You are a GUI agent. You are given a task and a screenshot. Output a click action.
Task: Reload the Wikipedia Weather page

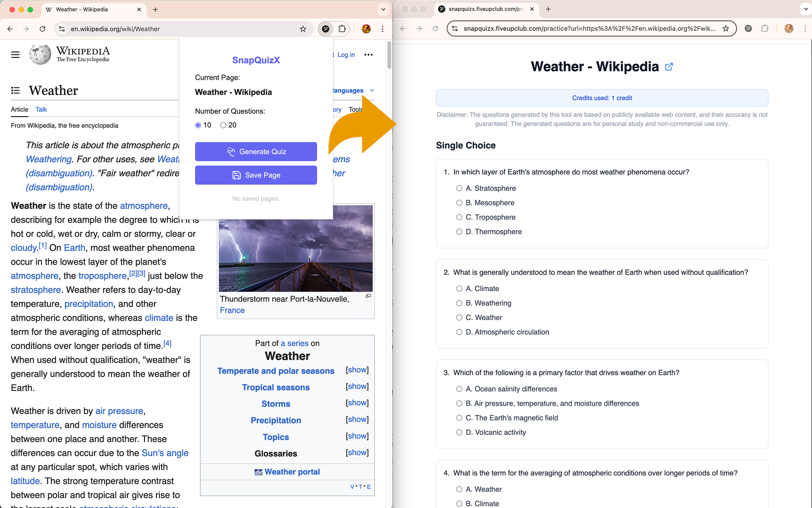tap(42, 29)
